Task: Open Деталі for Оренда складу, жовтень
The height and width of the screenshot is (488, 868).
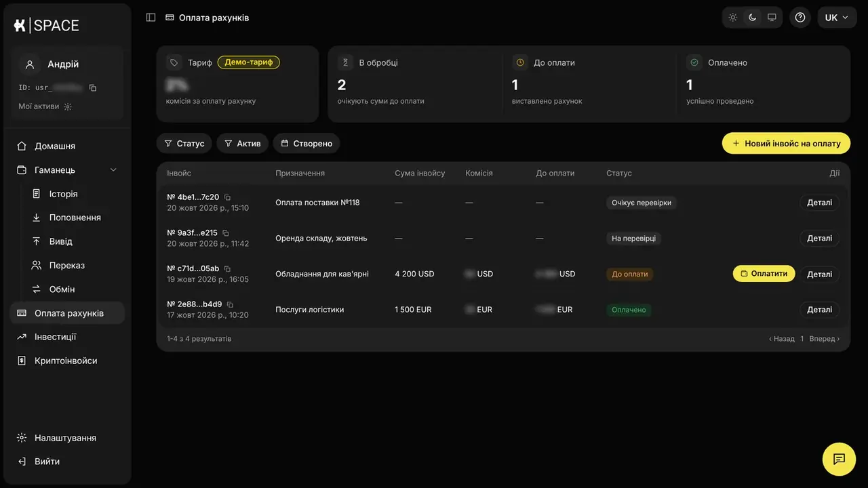Action: click(819, 239)
